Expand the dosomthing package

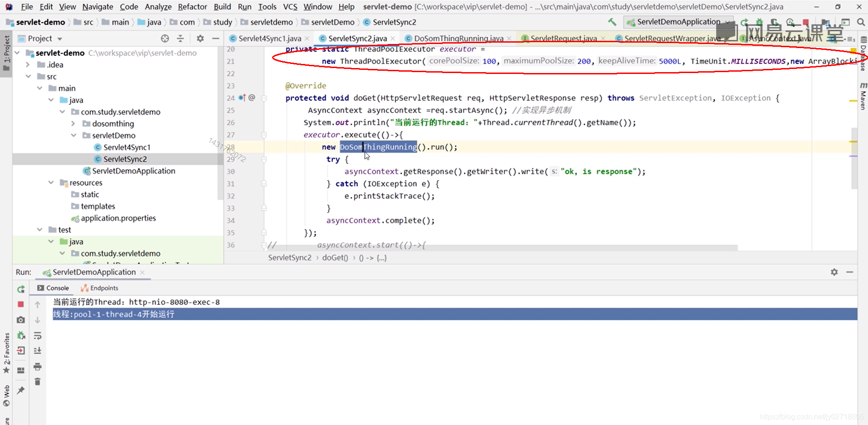tap(73, 124)
